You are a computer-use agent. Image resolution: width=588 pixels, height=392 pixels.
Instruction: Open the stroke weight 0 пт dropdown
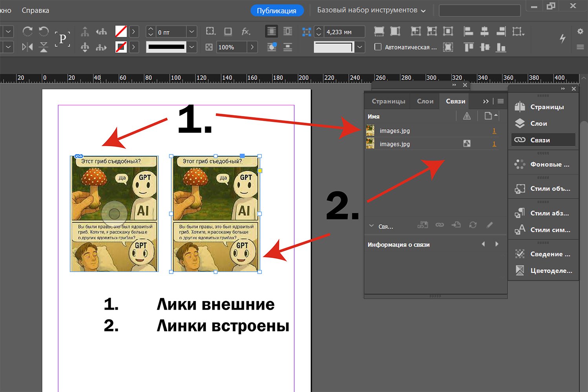(191, 32)
